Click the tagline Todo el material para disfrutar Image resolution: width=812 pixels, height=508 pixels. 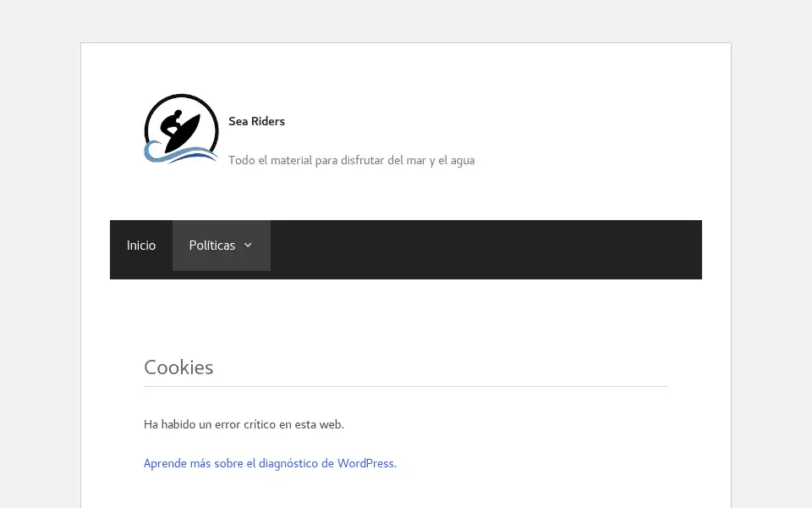(x=352, y=160)
